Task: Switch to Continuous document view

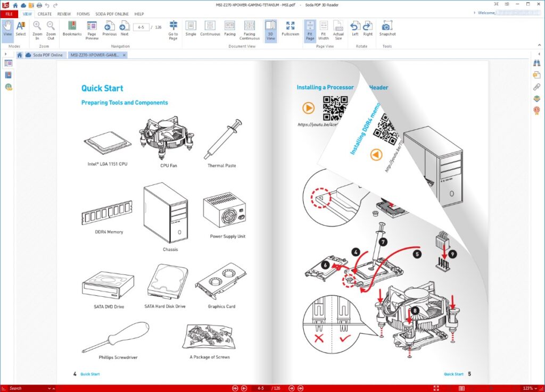Action: point(210,29)
